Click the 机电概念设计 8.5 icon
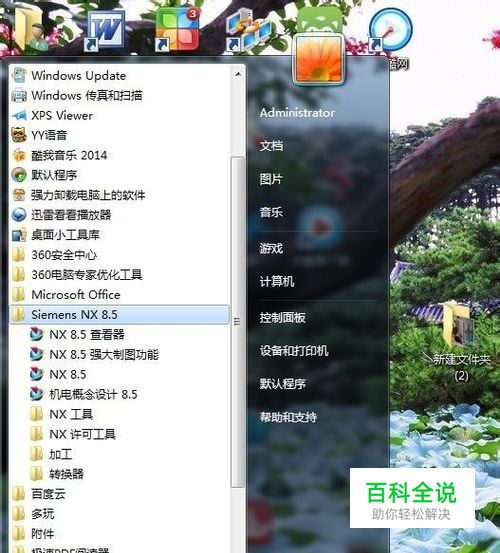Screen dimensions: 500x553 click(37, 394)
